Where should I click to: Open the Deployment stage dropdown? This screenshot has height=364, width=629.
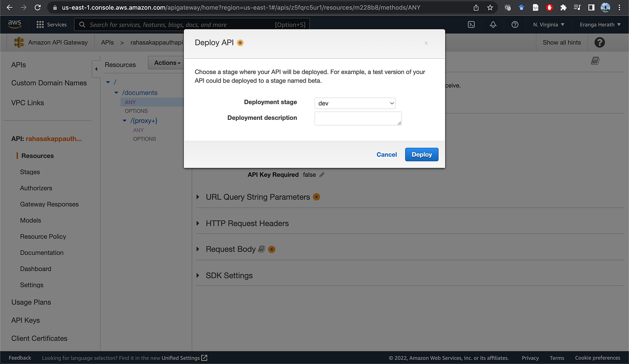[x=355, y=103]
